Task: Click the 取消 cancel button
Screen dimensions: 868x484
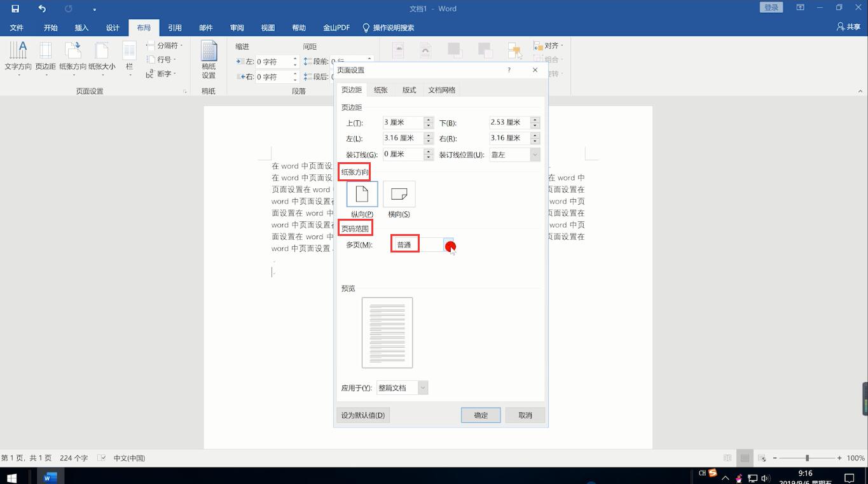Action: point(525,415)
